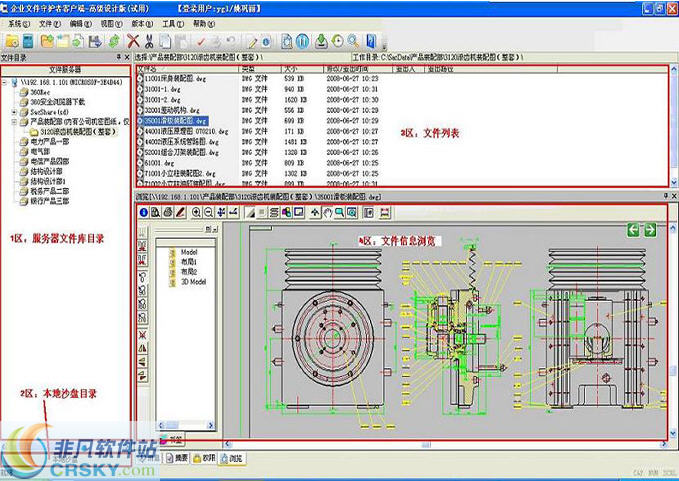Open the 版本 menu

(142, 24)
